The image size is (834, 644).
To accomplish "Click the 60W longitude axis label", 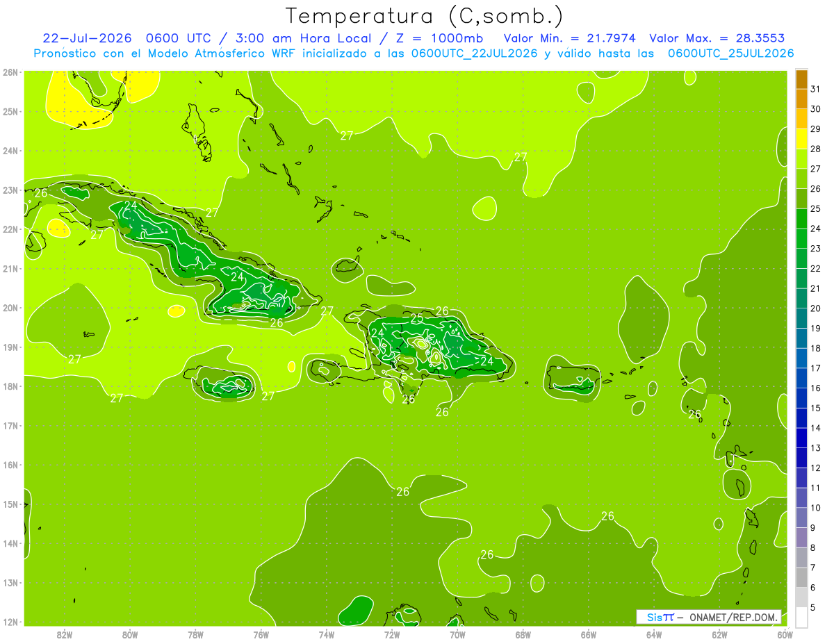I will coord(785,634).
